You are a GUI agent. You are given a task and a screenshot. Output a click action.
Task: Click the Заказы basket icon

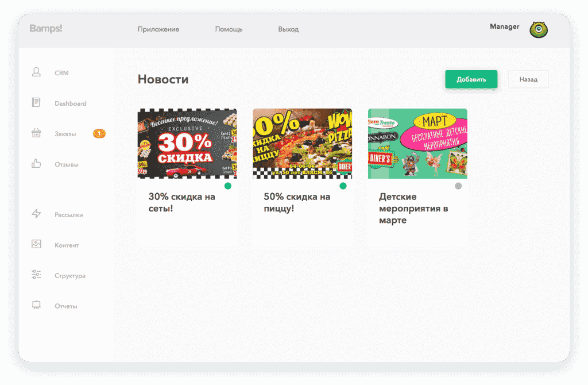tap(36, 133)
